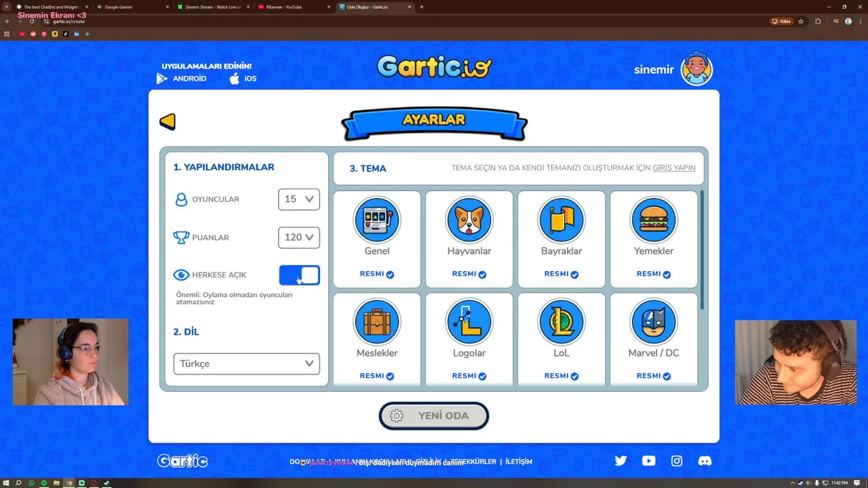Open the Chrome profile avatar

tap(848, 21)
